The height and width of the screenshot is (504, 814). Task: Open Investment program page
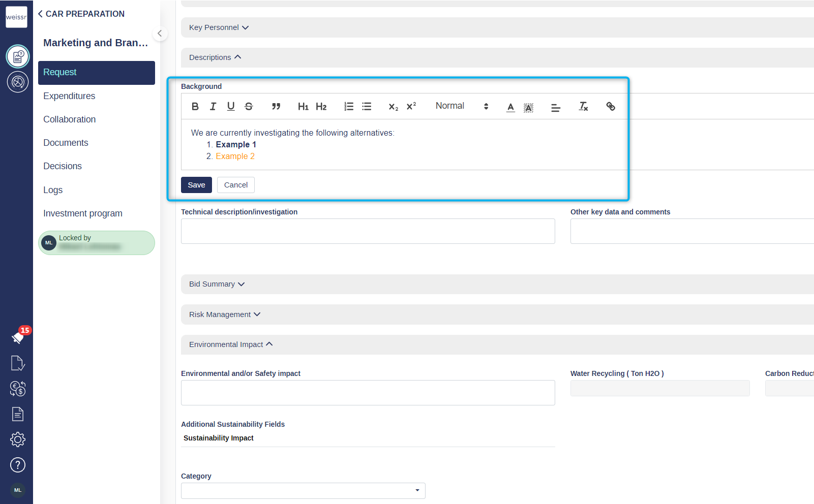(x=83, y=213)
